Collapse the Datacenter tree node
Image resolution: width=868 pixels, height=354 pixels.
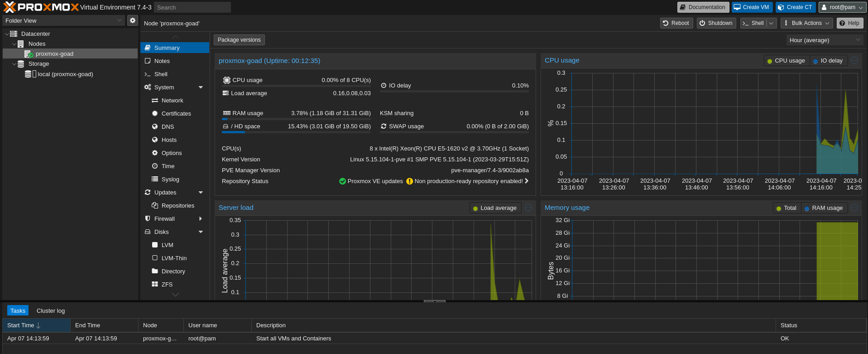pos(7,34)
